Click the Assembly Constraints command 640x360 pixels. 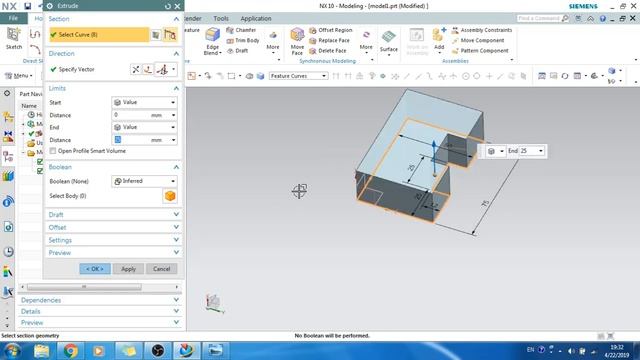click(482, 30)
